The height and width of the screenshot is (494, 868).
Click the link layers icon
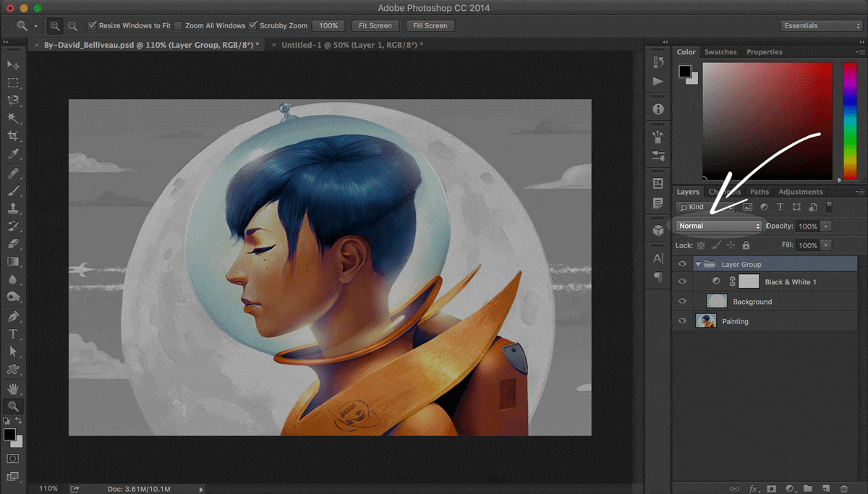click(x=735, y=489)
